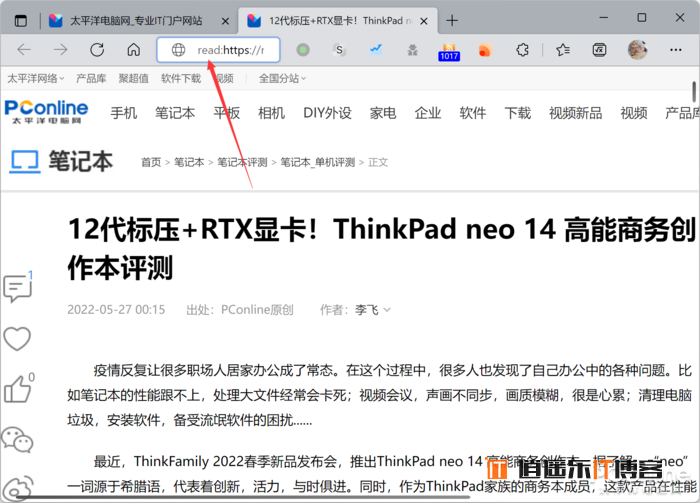This screenshot has height=503, width=700.
Task: Close the ThinkPad article tab
Action: tap(424, 21)
